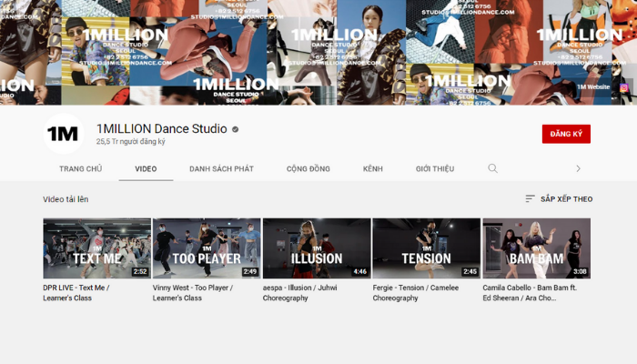
Task: Select the VIDEO tab
Action: coord(146,168)
